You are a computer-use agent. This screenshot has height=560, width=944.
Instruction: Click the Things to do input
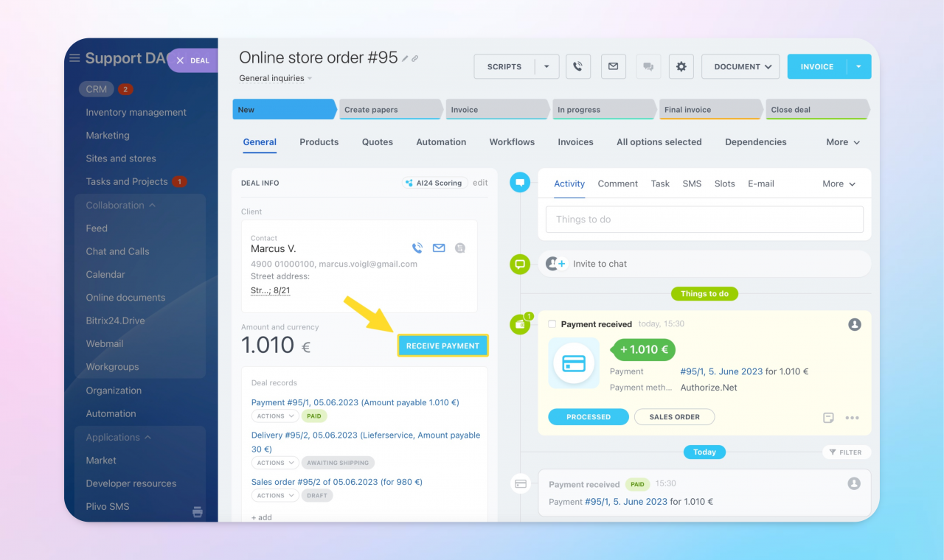pos(704,220)
